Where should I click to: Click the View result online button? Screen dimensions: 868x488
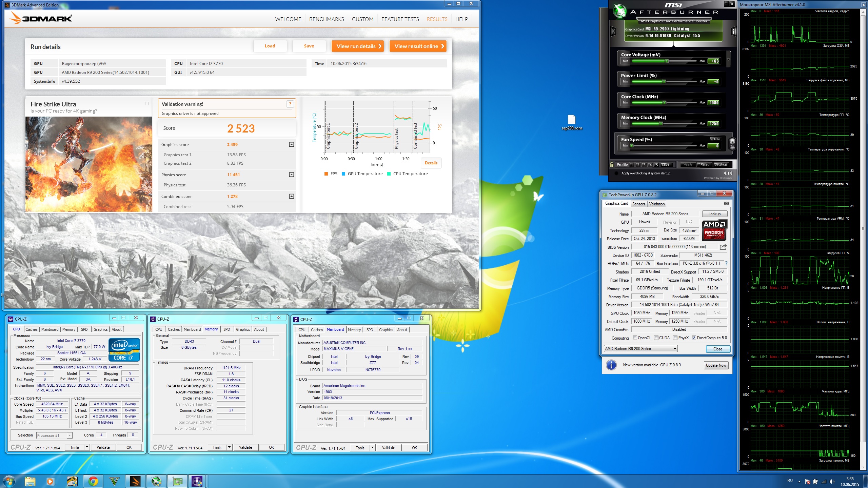[418, 46]
